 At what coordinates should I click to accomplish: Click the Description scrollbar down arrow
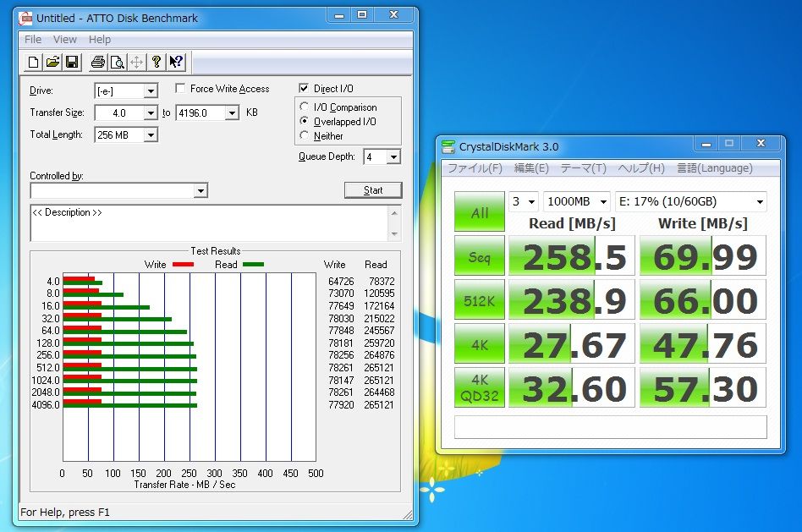(394, 233)
